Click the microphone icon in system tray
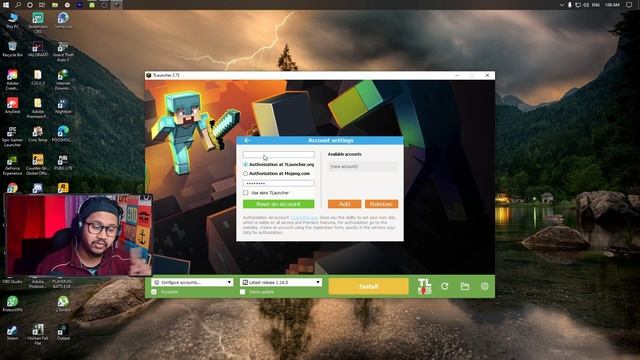 coord(570,5)
